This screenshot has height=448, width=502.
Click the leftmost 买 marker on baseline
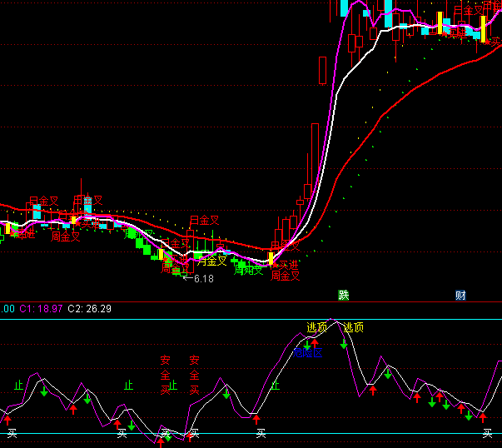[x=12, y=433]
